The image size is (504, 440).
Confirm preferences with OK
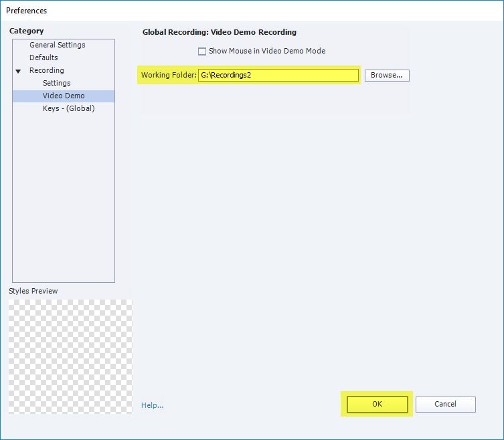tap(377, 404)
